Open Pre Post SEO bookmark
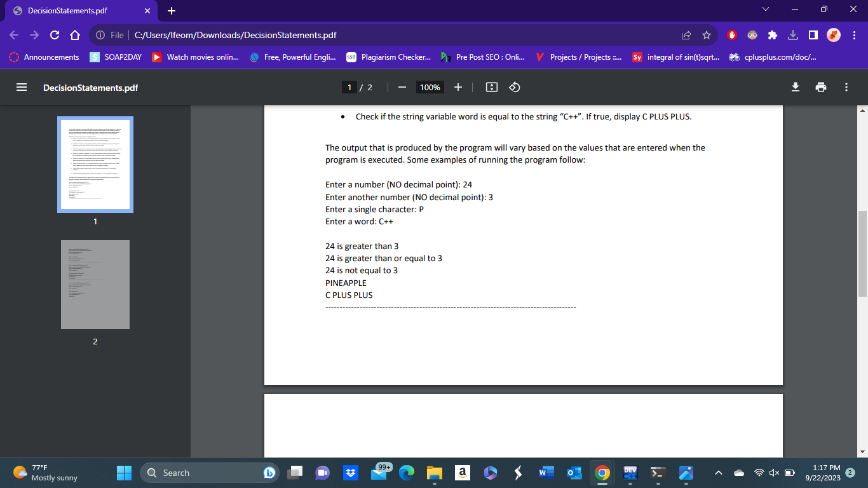Image resolution: width=868 pixels, height=488 pixels. point(482,57)
